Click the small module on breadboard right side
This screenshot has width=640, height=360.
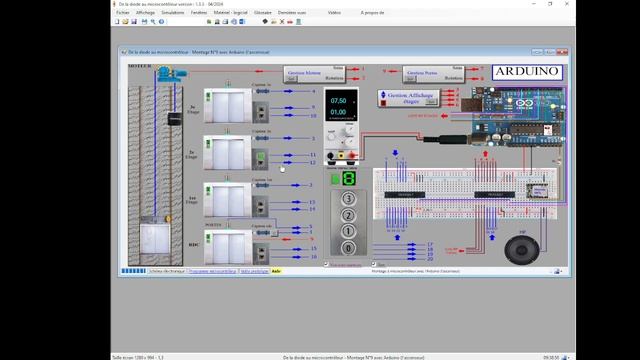click(537, 191)
